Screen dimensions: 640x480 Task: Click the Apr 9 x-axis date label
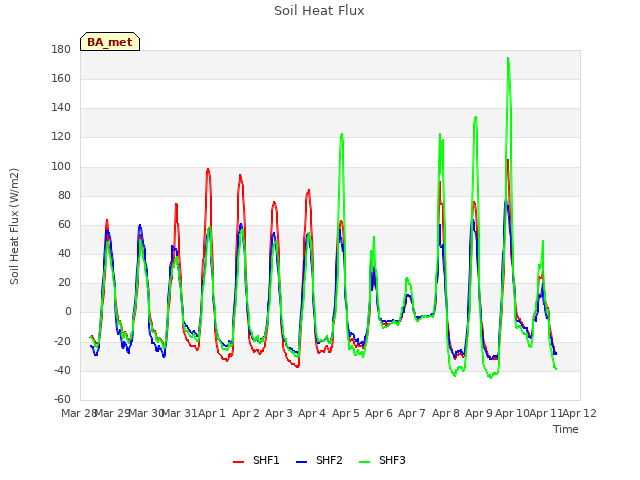(479, 413)
